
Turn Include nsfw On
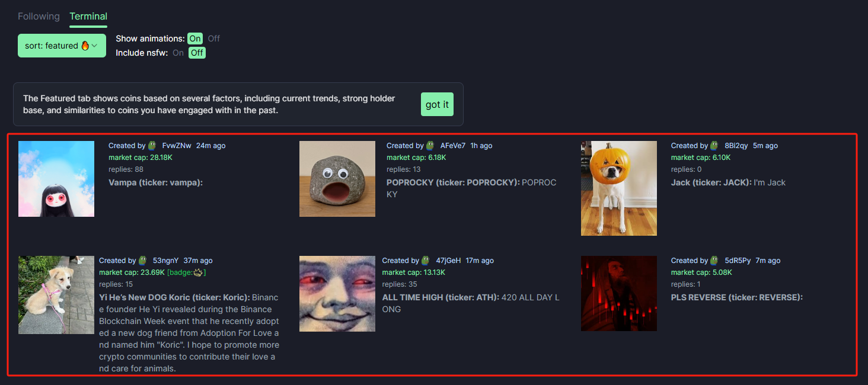pyautogui.click(x=178, y=53)
